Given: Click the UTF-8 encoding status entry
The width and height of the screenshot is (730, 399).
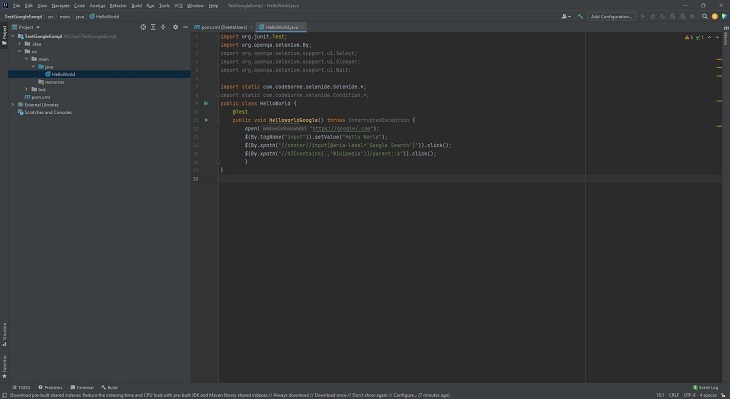Looking at the screenshot, I should pyautogui.click(x=689, y=395).
